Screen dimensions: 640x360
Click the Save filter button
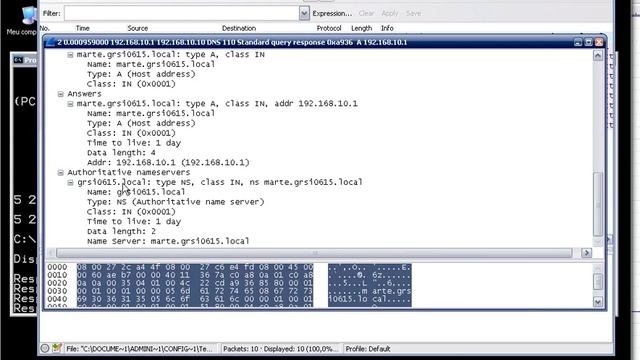(x=413, y=13)
